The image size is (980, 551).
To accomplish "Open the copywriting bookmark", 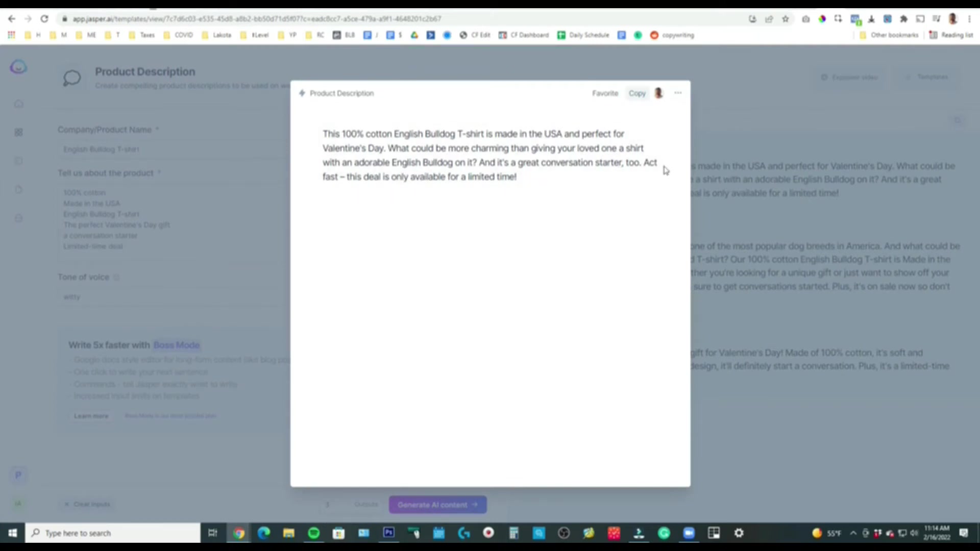I will coord(672,35).
